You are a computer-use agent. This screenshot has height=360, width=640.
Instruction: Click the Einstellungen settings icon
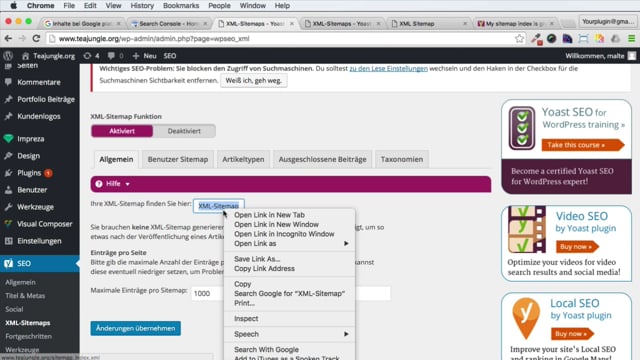[8, 241]
